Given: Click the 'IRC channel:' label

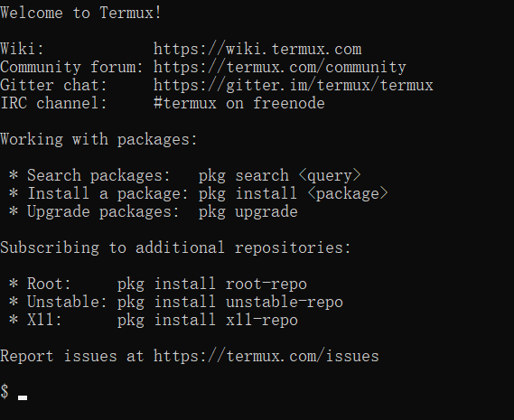Looking at the screenshot, I should tap(53, 103).
